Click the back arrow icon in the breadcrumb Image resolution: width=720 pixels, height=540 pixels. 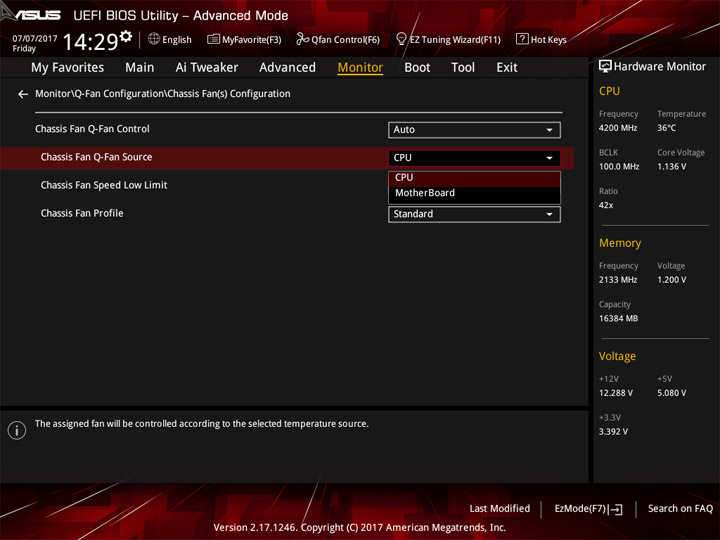(23, 94)
